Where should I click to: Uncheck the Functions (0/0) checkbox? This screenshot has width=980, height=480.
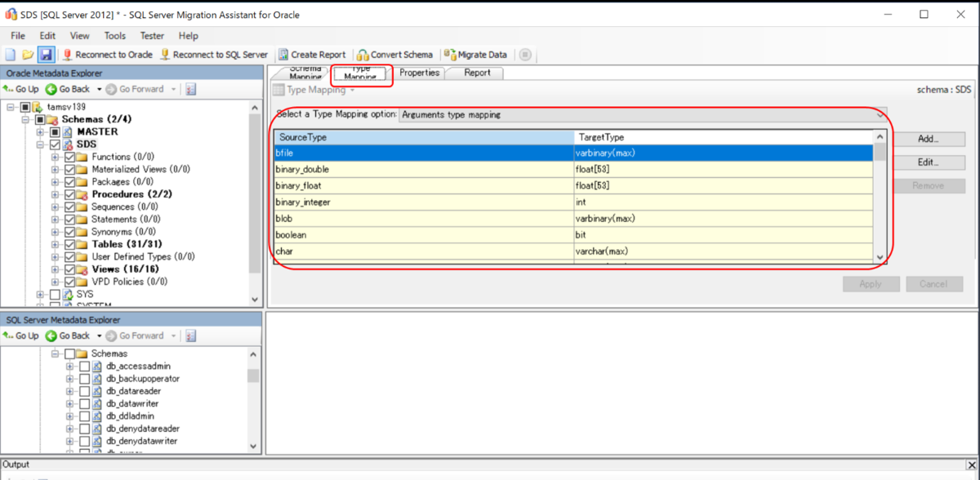(x=69, y=157)
